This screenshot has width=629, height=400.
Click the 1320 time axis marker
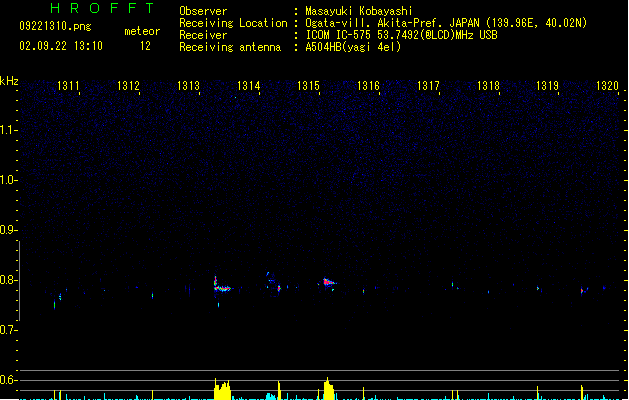608,86
